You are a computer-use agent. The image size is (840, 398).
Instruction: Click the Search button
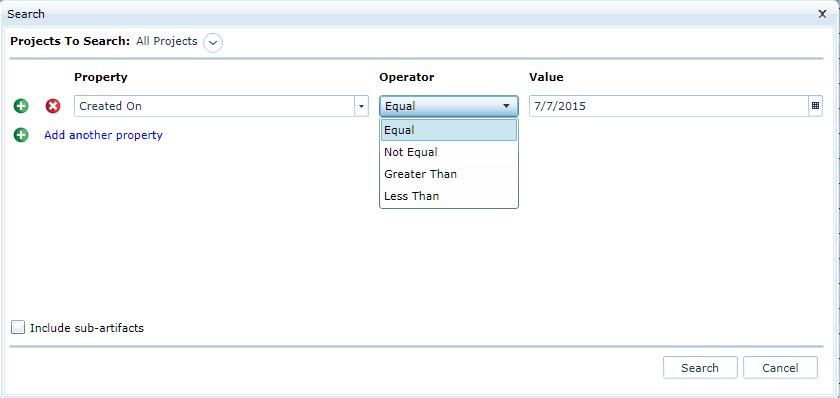(x=700, y=367)
